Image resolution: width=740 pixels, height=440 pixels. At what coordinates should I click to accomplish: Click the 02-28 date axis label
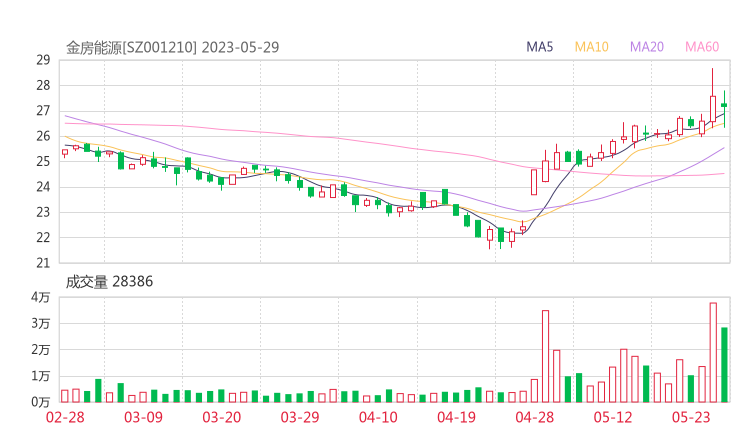tap(64, 416)
